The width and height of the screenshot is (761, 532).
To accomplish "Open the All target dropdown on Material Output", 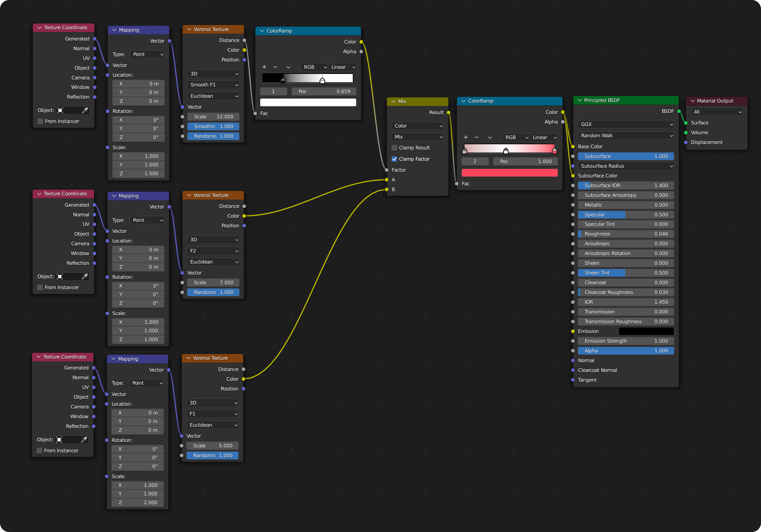I will point(716,112).
